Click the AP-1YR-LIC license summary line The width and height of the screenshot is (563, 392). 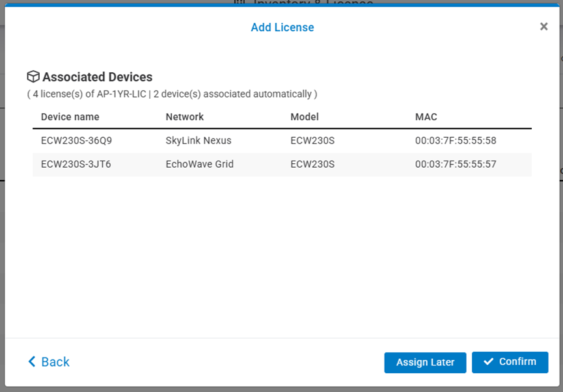coord(172,94)
